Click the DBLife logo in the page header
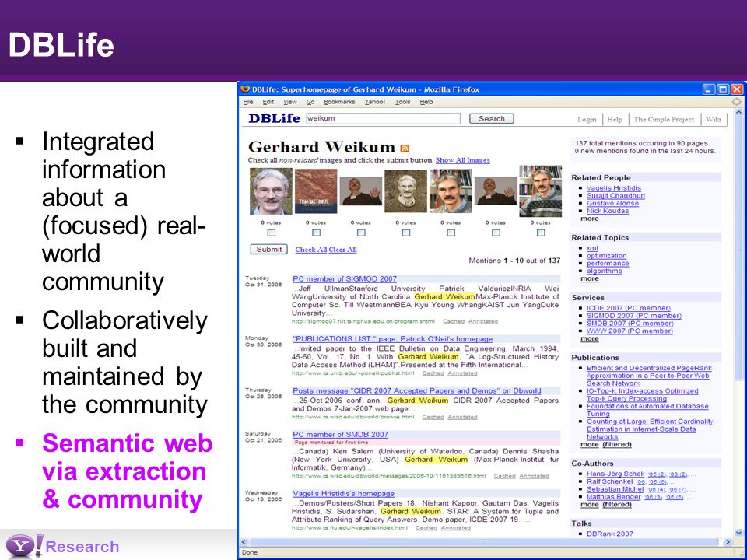This screenshot has width=747, height=560. [x=275, y=118]
